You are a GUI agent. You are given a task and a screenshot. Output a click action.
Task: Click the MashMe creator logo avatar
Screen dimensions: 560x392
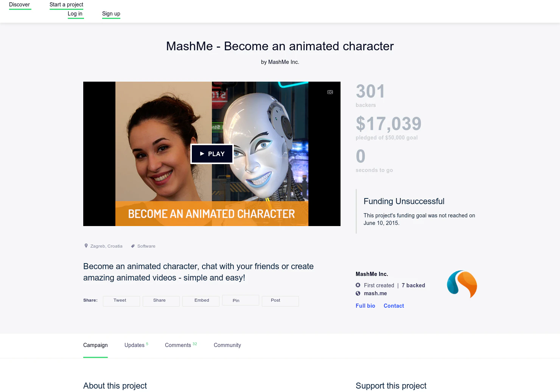pos(462,284)
